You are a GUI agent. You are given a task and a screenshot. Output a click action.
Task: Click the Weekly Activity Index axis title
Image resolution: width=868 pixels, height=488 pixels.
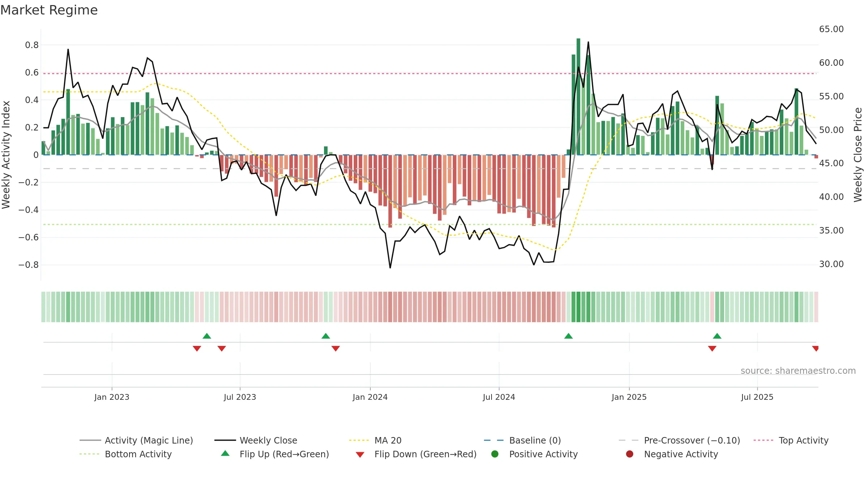[6, 155]
